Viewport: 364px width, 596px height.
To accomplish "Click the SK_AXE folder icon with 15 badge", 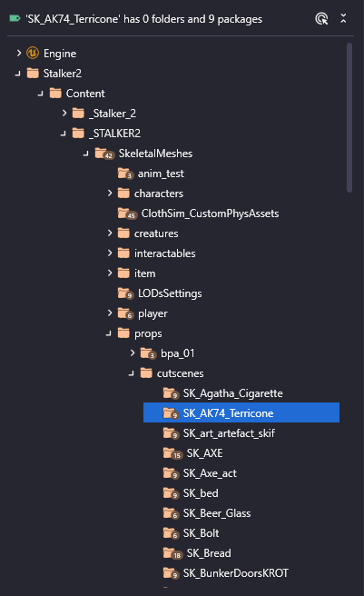I will 172,453.
